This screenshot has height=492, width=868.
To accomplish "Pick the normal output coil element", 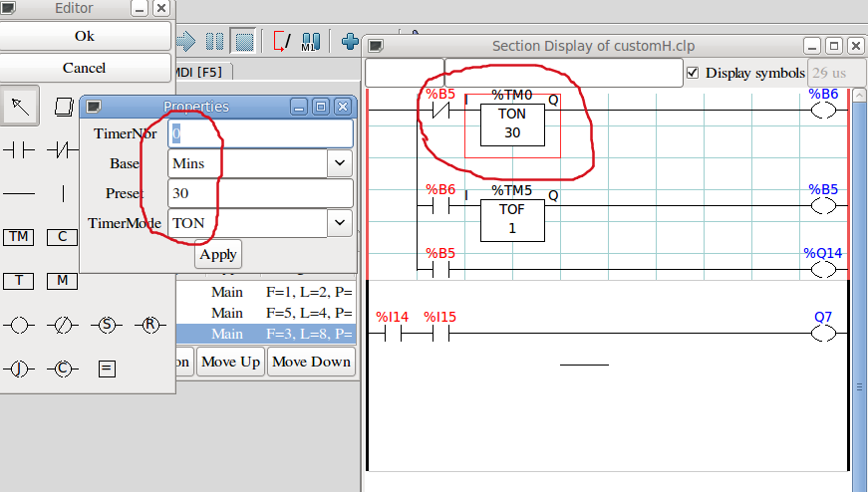I will point(19,325).
